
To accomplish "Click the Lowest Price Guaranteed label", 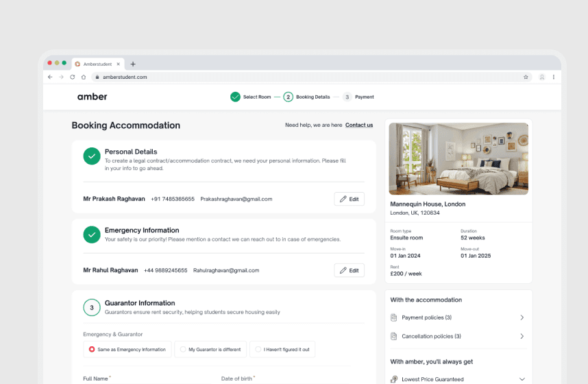I will tap(432, 379).
